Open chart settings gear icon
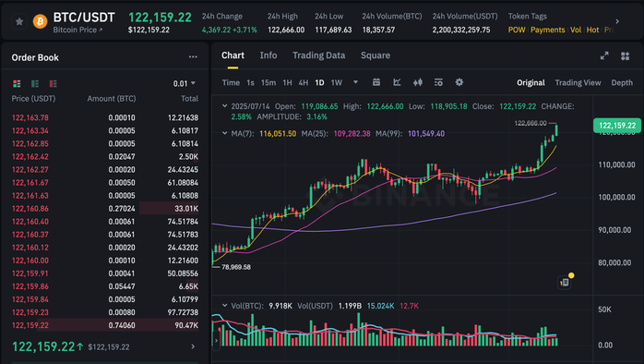This screenshot has height=364, width=644. [x=459, y=82]
